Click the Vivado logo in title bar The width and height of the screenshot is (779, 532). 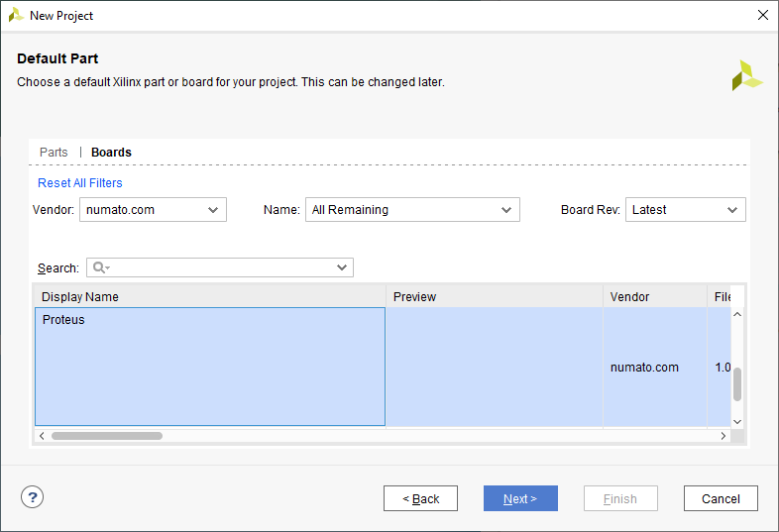(x=16, y=15)
